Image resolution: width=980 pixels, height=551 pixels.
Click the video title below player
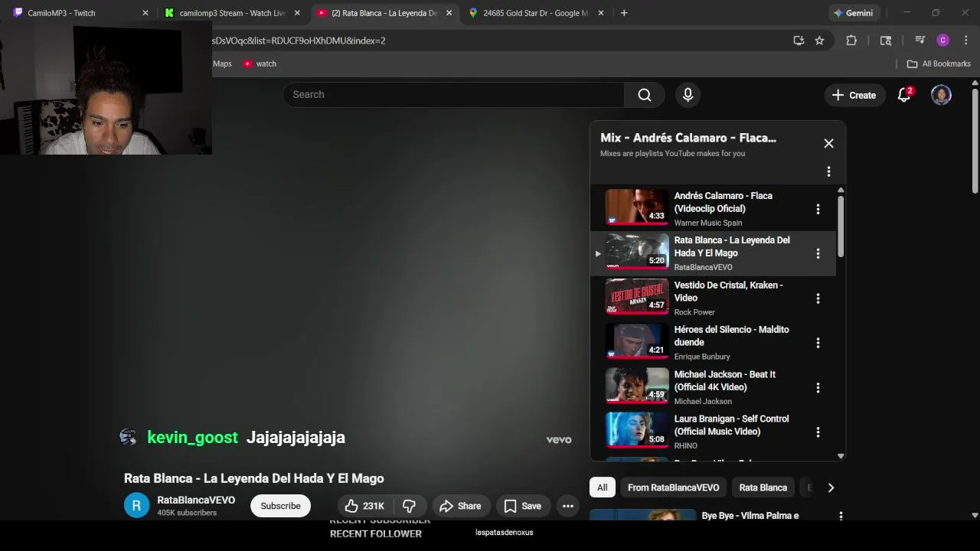click(x=254, y=478)
